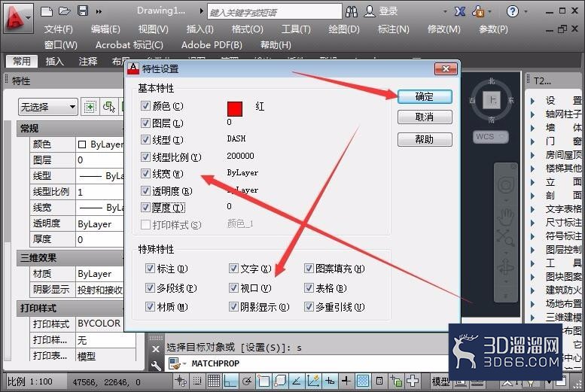Click the Save floppy disk icon
This screenshot has height=392, width=585.
point(83,11)
